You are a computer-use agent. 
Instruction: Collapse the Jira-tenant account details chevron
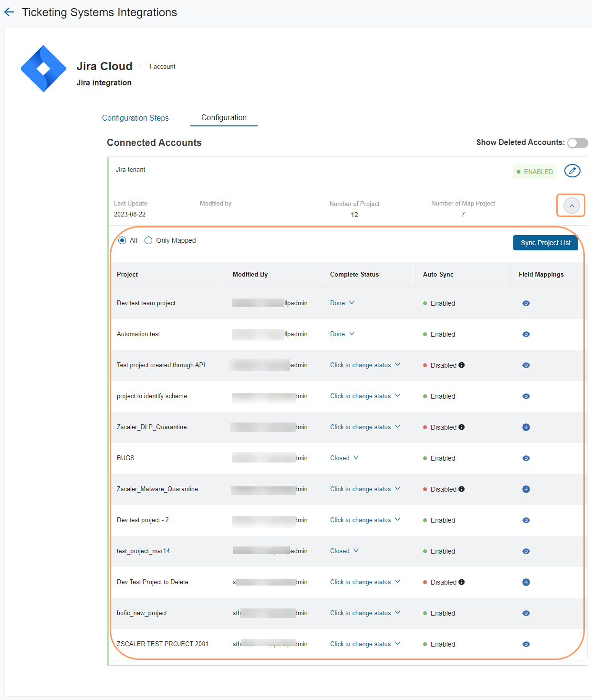tap(571, 206)
